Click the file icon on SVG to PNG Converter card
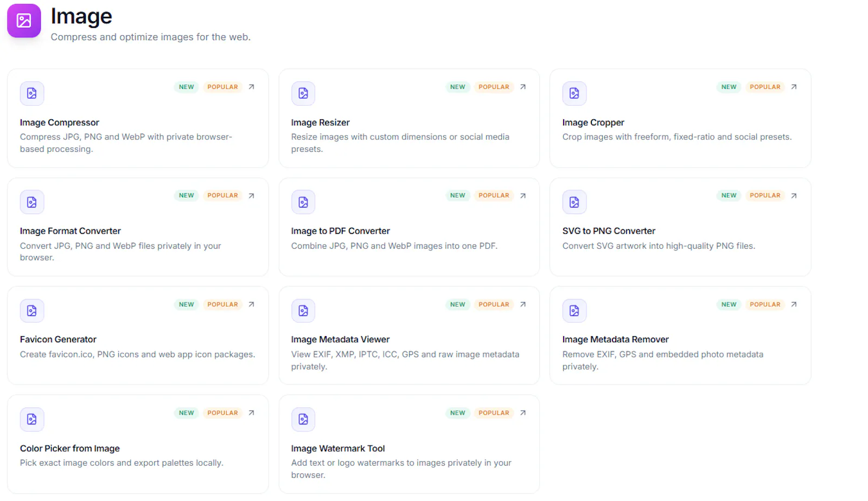The image size is (868, 501). [x=575, y=202]
